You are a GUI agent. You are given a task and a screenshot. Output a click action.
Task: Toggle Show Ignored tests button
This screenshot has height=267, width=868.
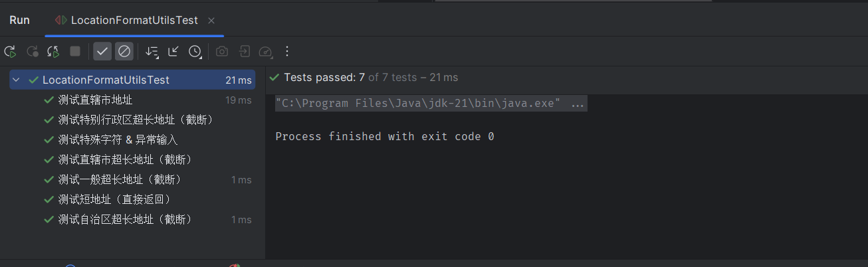(124, 51)
